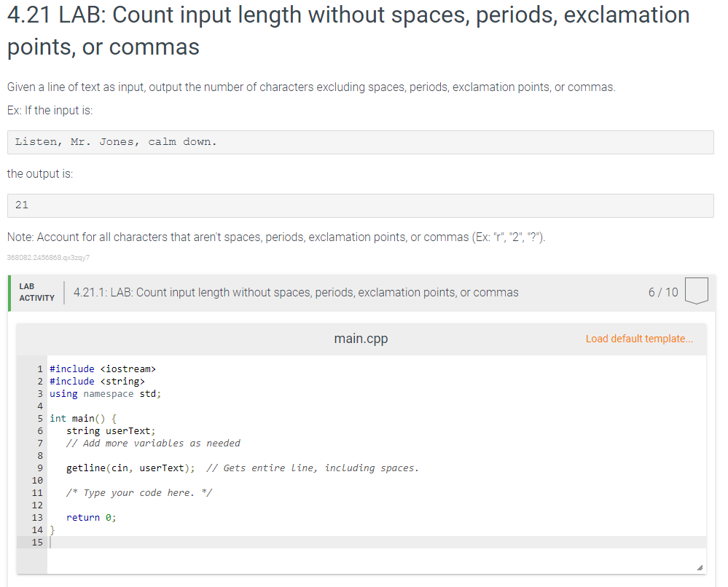Click the small ID text 368082.2456868.qx3zqy7

point(48,258)
